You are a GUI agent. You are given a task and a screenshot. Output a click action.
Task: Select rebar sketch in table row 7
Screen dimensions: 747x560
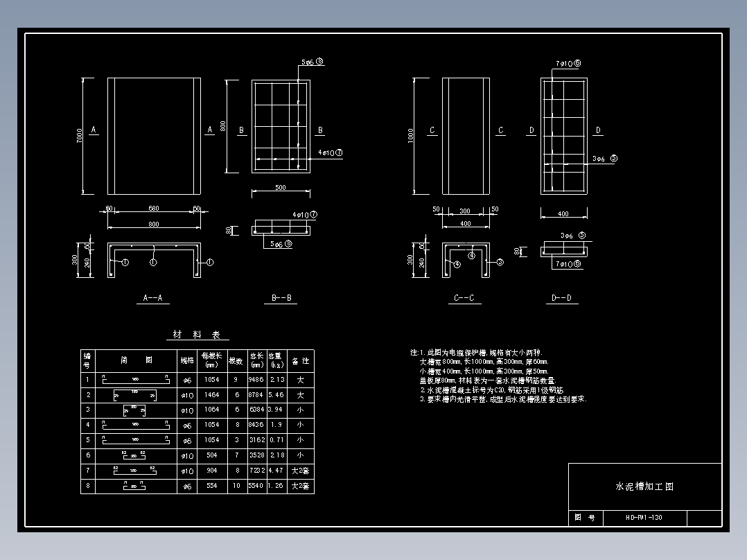coord(135,471)
